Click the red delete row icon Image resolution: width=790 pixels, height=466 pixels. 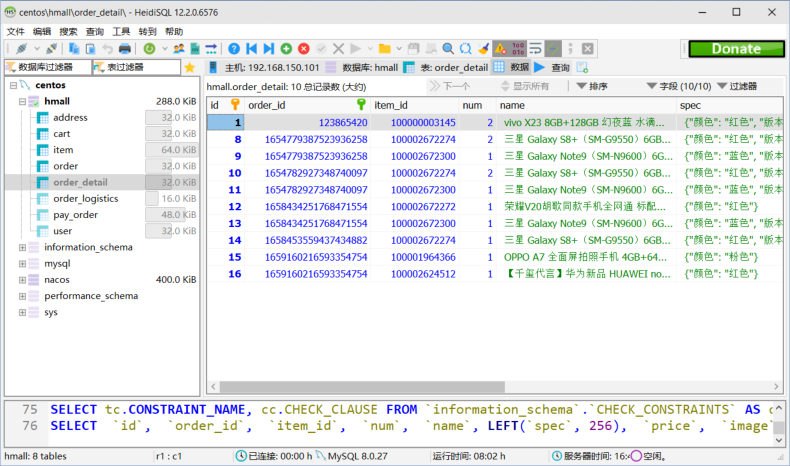303,49
